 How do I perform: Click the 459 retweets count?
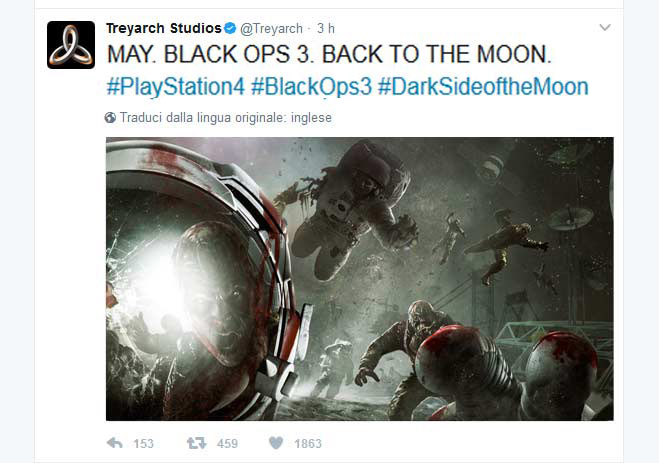[227, 444]
